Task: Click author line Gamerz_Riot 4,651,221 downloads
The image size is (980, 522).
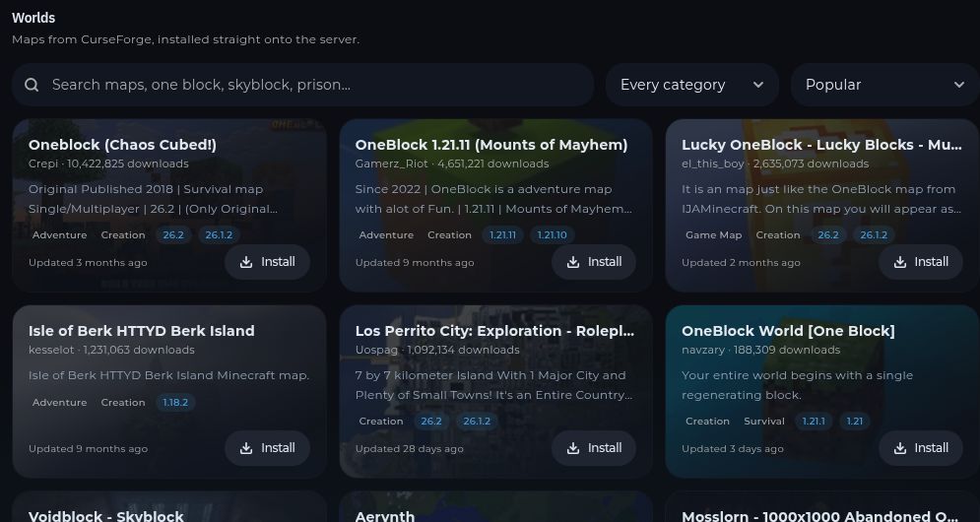Action: click(x=452, y=163)
